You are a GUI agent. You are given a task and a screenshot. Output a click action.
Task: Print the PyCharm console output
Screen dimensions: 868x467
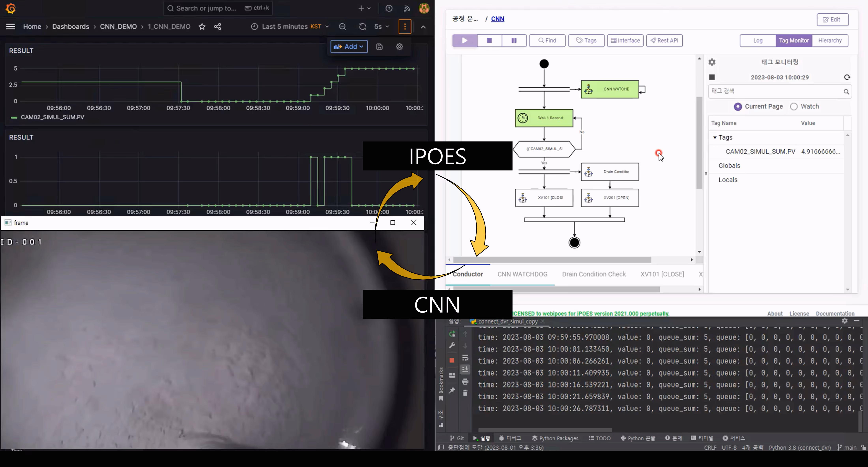pyautogui.click(x=465, y=381)
